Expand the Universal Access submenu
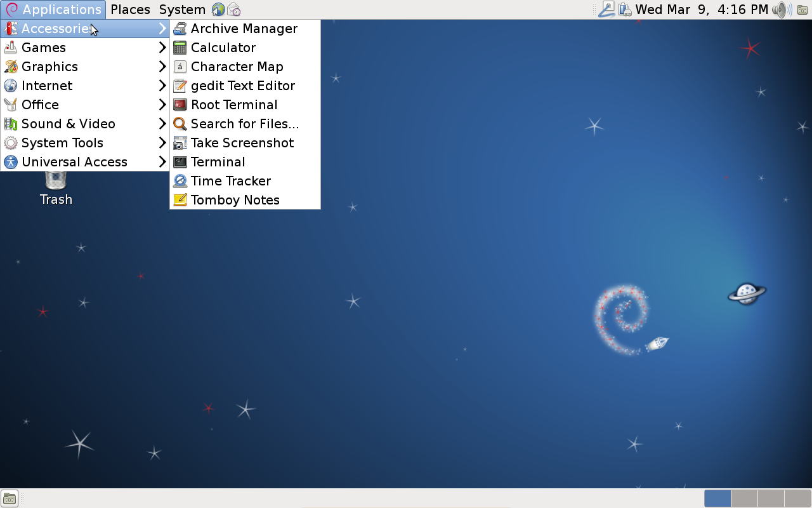The width and height of the screenshot is (812, 508). (x=85, y=162)
